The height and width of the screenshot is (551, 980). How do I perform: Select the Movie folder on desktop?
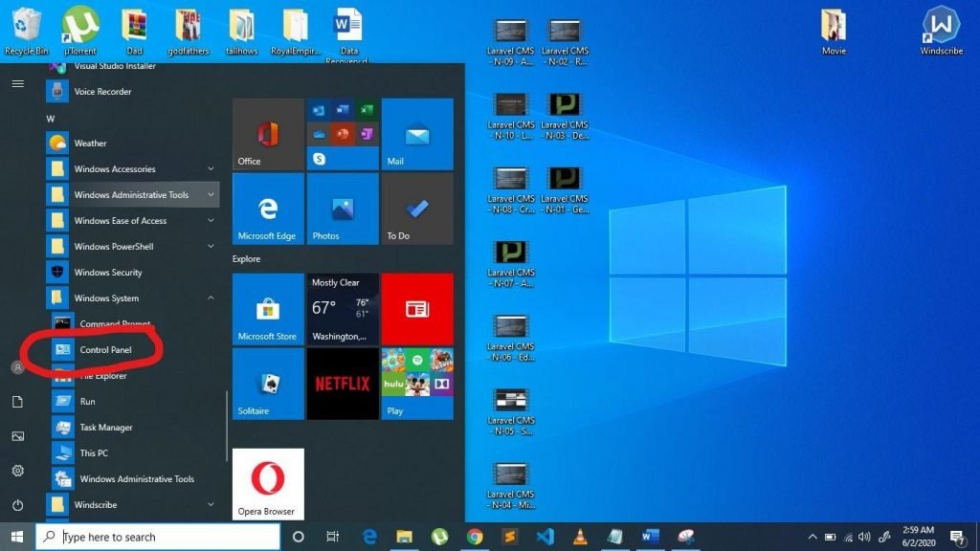click(x=834, y=31)
